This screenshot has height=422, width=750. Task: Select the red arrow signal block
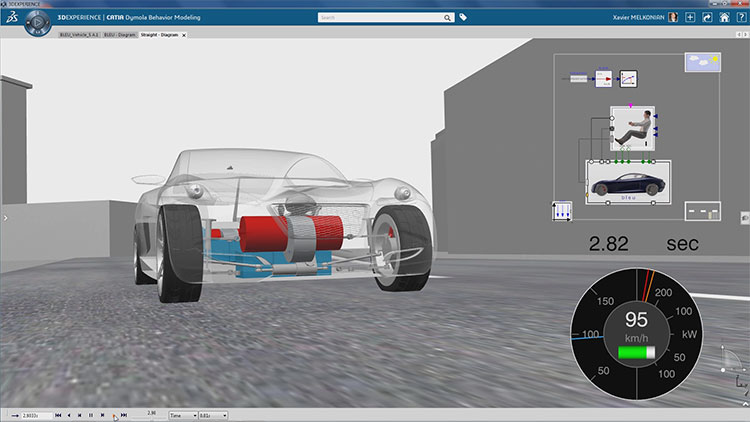(x=604, y=78)
